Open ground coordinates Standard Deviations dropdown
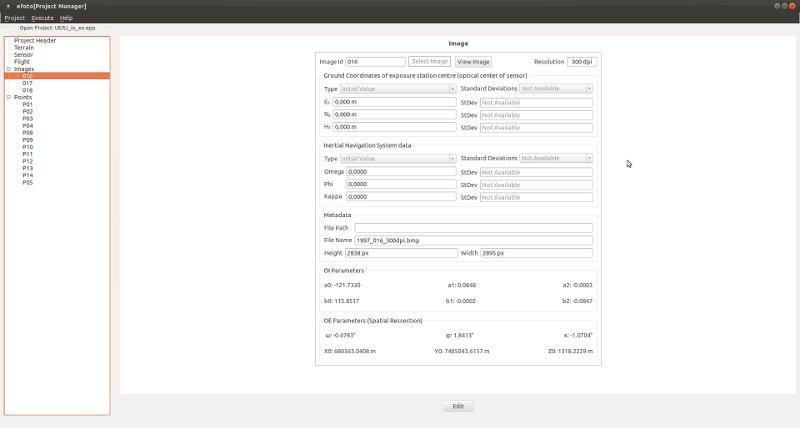This screenshot has height=428, width=800. point(556,89)
